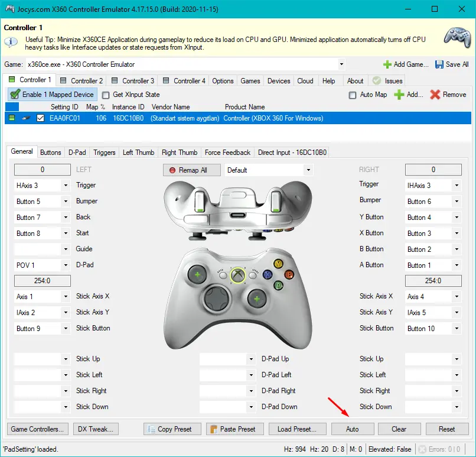This screenshot has height=457, width=476.
Task: Click the left thumbstick on controller image
Action: [197, 275]
